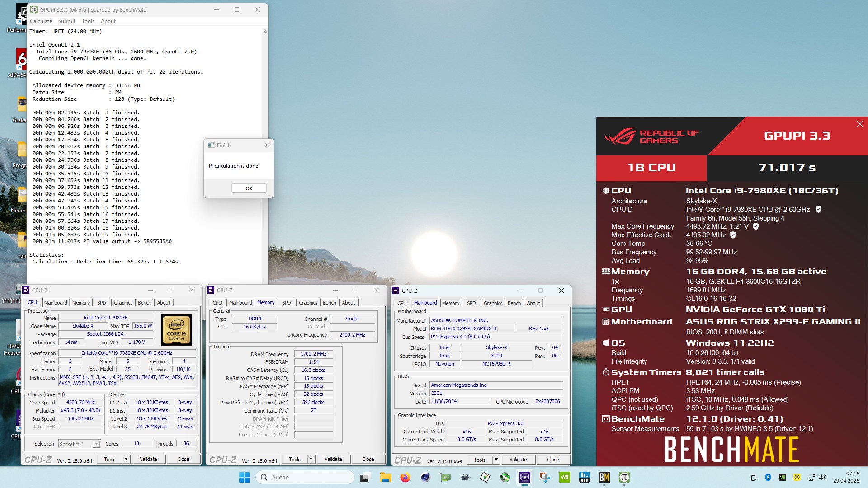Open Graphics tab in middle CPU-Z window
Screen dimensions: 868x488
point(308,303)
